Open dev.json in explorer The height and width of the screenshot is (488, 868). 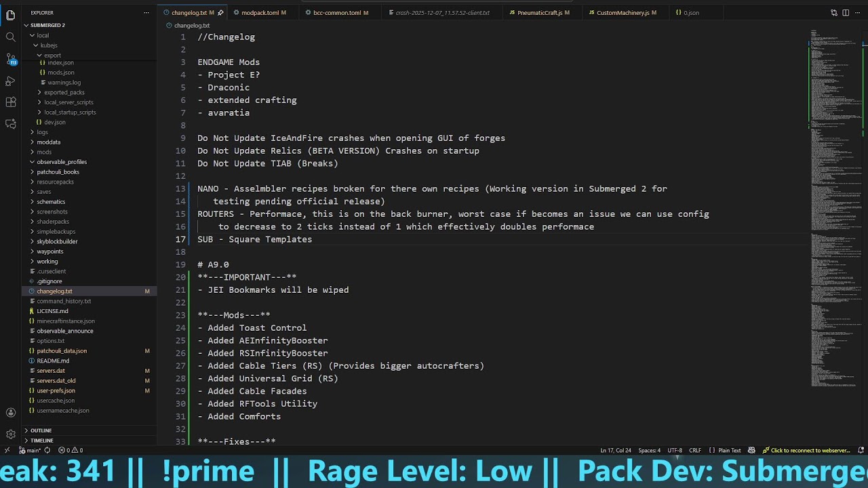tap(90, 122)
